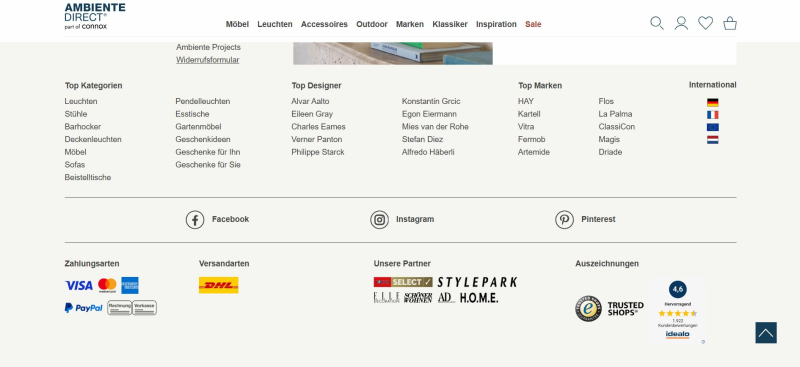View designer Charles Eames
The height and width of the screenshot is (367, 800).
[318, 127]
